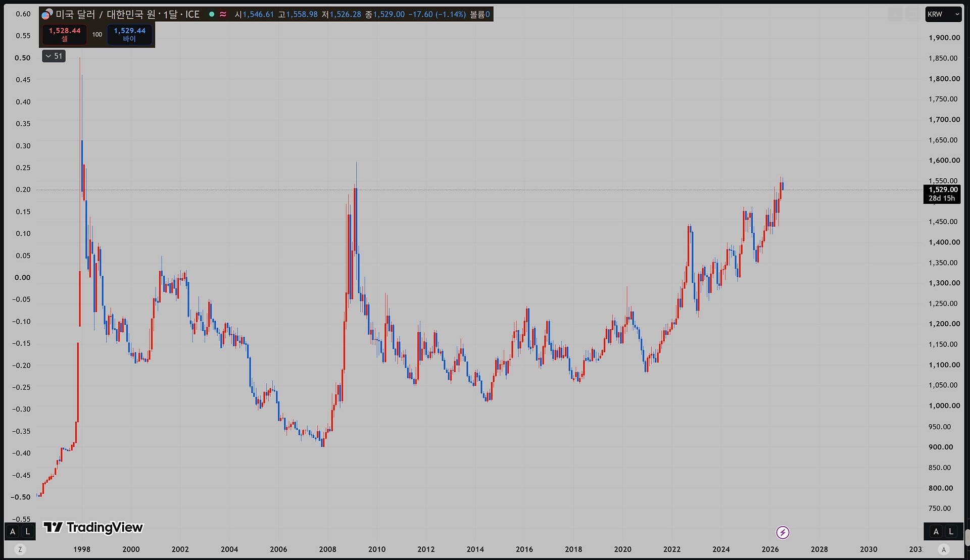970x560 pixels.
Task: Open the TradingView logo link
Action: coord(93,527)
